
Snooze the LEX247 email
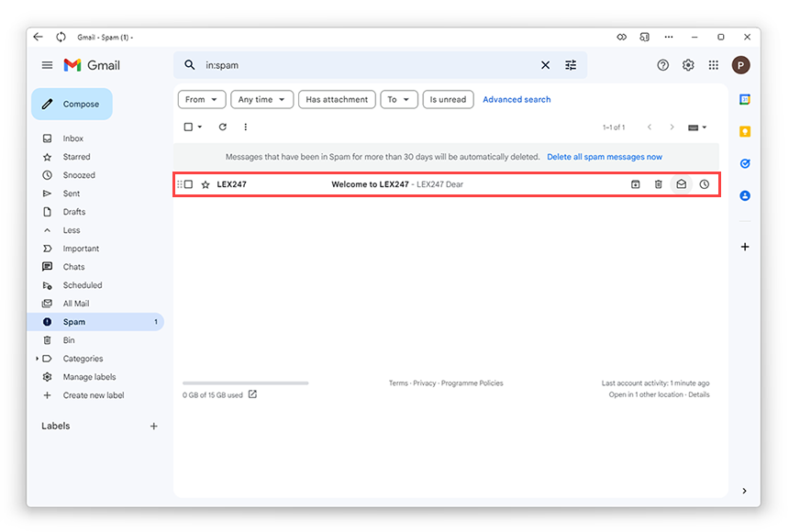click(704, 183)
